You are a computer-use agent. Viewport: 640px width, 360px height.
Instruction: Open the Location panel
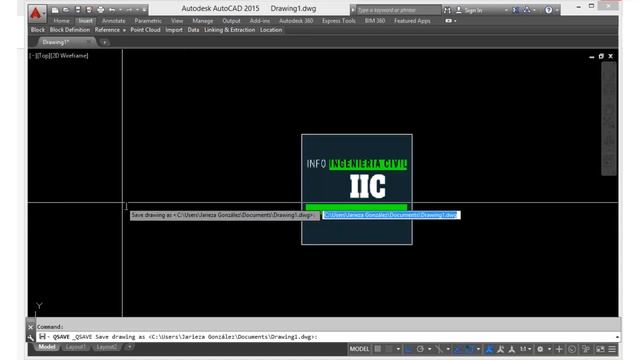coord(271,30)
